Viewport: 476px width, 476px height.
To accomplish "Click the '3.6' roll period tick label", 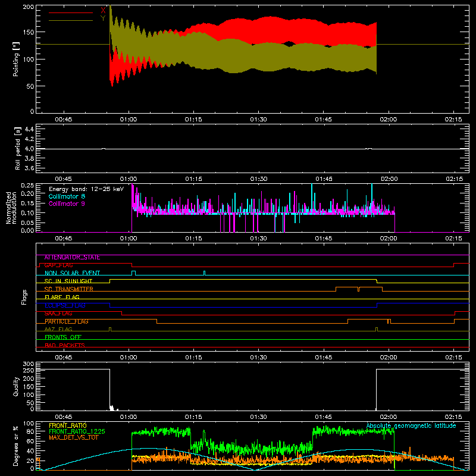I will [x=29, y=168].
